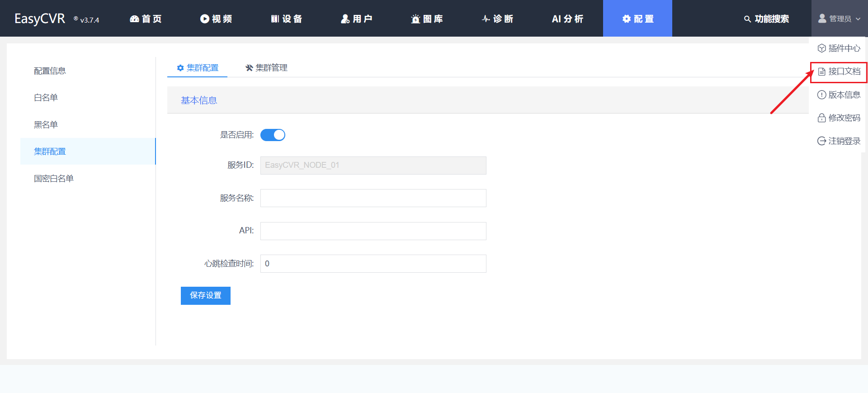Image resolution: width=868 pixels, height=393 pixels.
Task: Click the magnifier icon for 功能搜索
Action: tap(747, 19)
